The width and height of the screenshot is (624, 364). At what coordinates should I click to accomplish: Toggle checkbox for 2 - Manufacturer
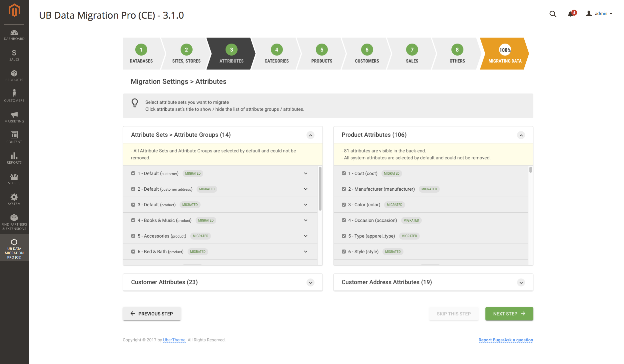coord(344,189)
